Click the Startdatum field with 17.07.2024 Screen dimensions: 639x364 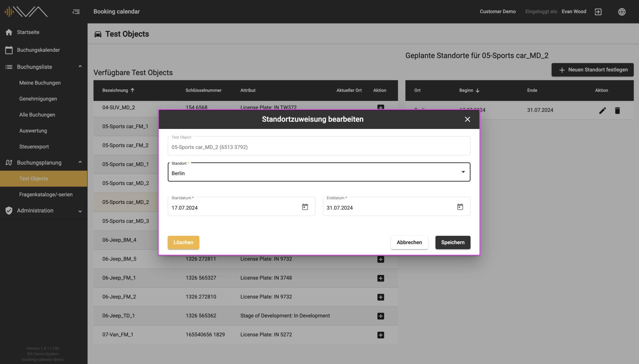coord(241,207)
